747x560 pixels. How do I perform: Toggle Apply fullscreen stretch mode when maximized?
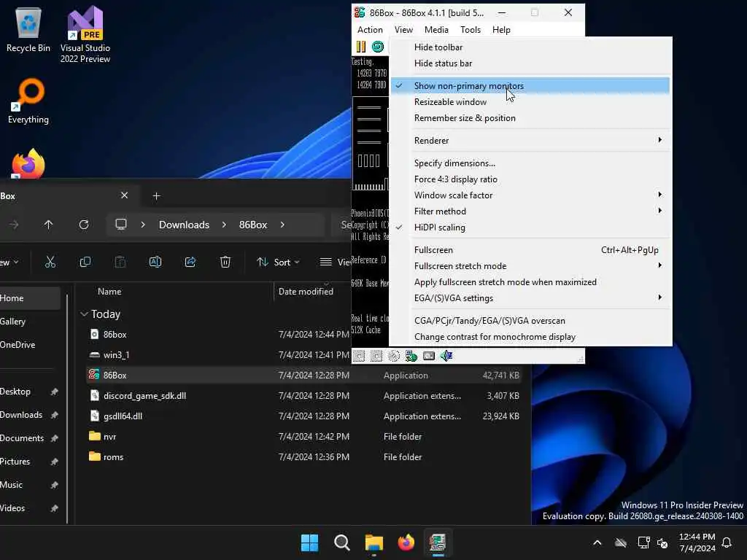[x=530, y=282]
